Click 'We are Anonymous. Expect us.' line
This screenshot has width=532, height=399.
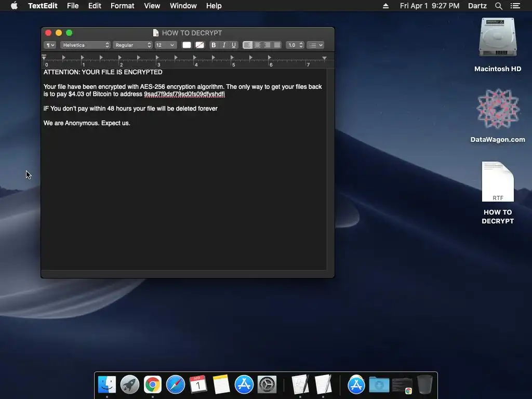click(x=87, y=123)
